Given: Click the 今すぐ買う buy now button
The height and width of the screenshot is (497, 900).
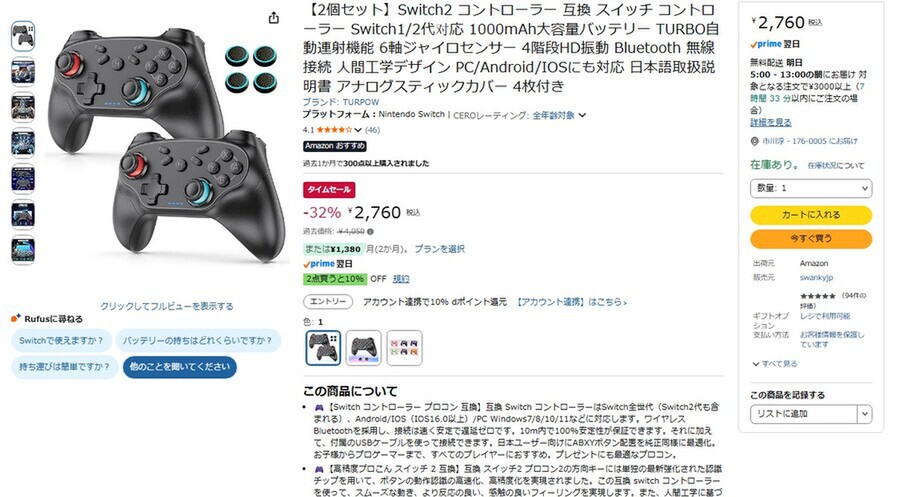Looking at the screenshot, I should (811, 238).
